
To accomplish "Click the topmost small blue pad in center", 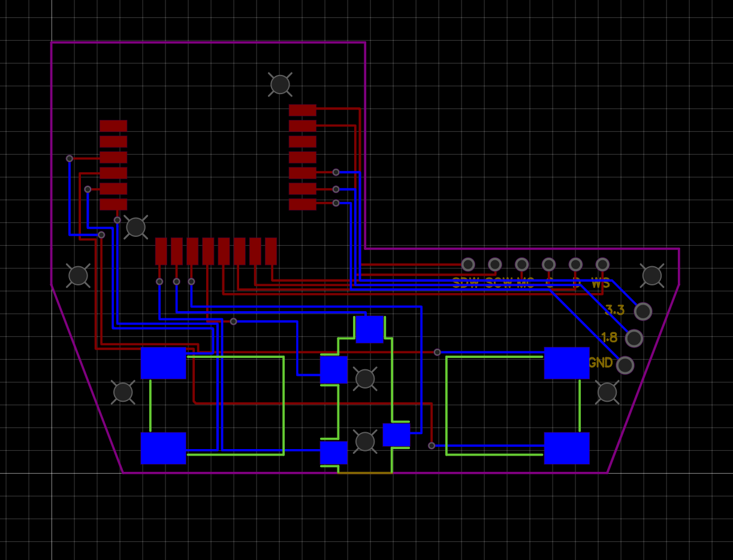I will [x=370, y=330].
